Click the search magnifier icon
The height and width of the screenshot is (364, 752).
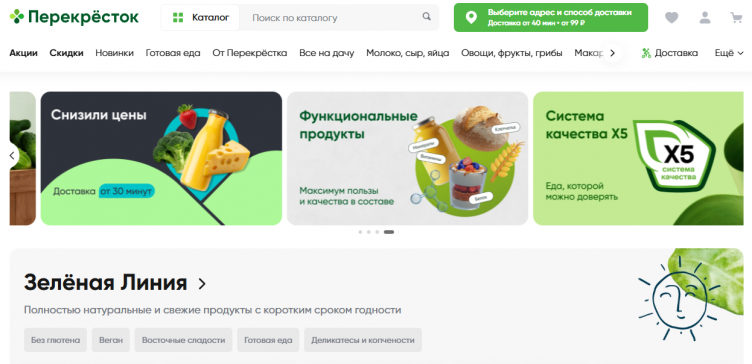(426, 17)
